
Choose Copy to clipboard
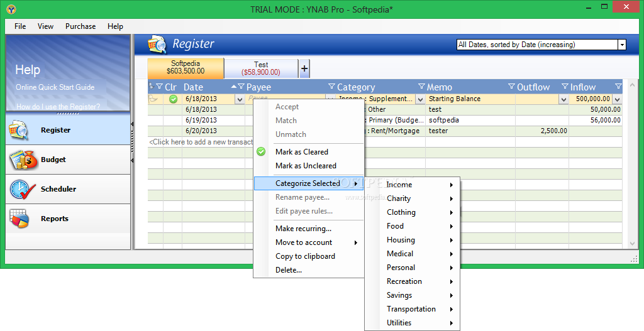pos(309,256)
